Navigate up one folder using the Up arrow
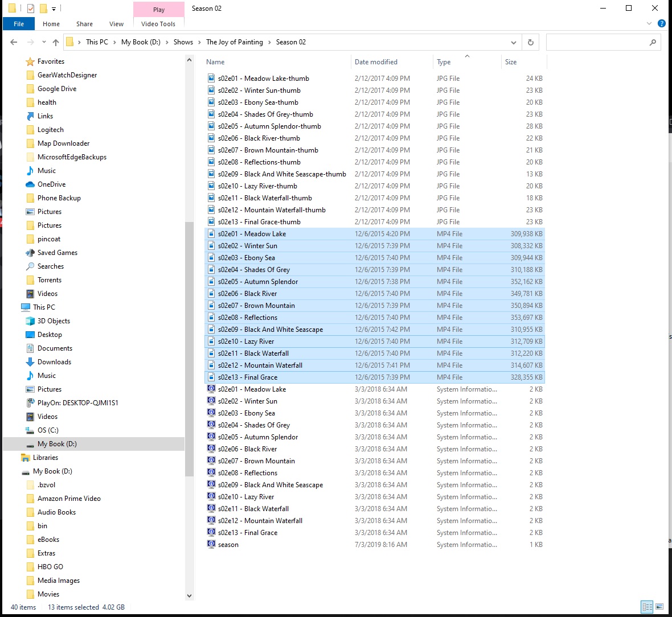 (55, 42)
